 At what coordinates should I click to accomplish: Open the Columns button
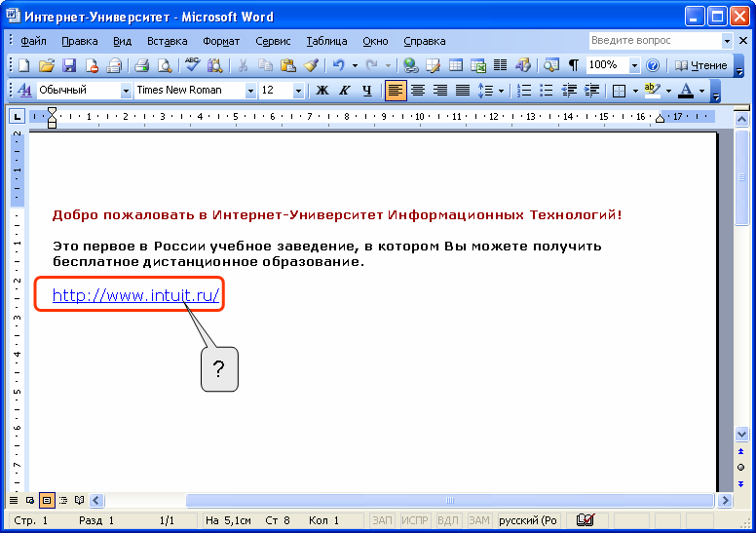click(501, 65)
